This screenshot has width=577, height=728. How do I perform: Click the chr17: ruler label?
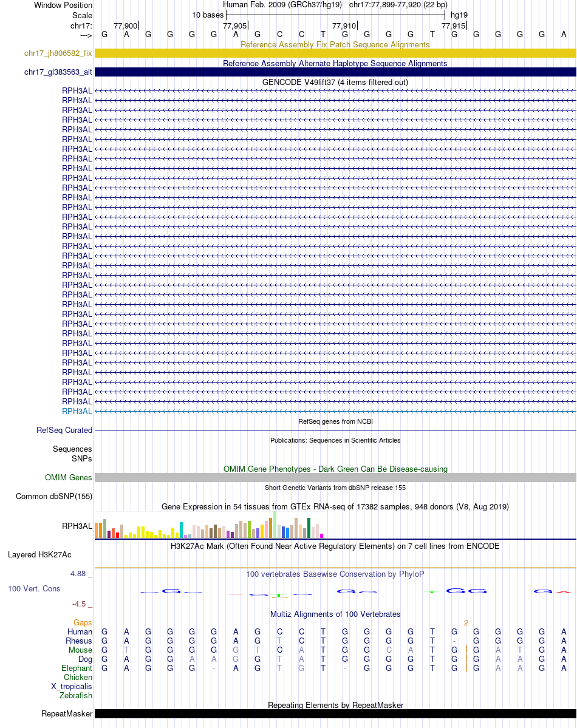[x=81, y=26]
